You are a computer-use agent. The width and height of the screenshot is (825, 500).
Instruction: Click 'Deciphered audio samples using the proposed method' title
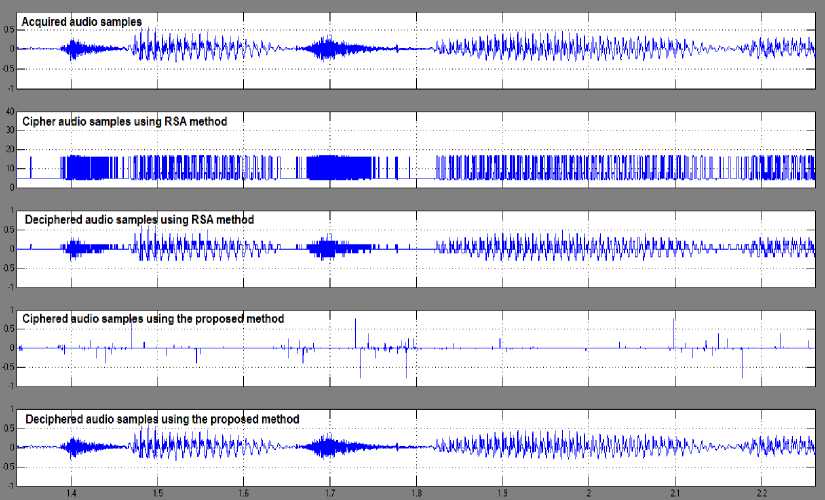tap(162, 419)
